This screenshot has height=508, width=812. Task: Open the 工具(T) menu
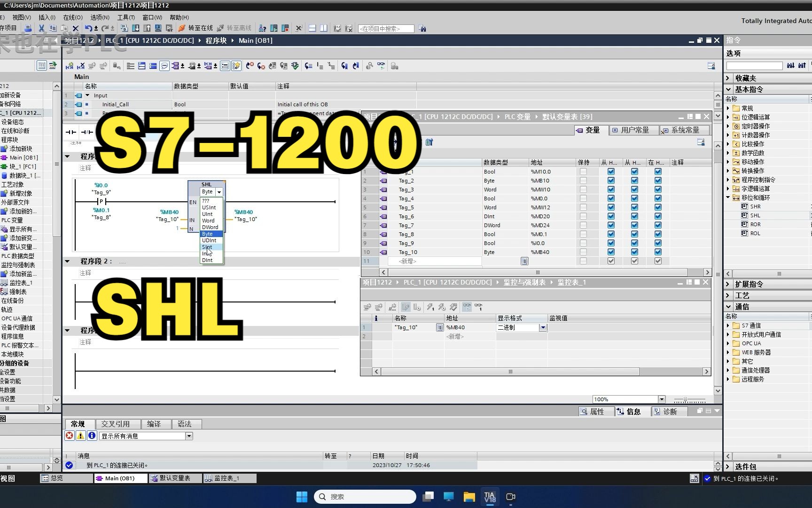pyautogui.click(x=126, y=17)
